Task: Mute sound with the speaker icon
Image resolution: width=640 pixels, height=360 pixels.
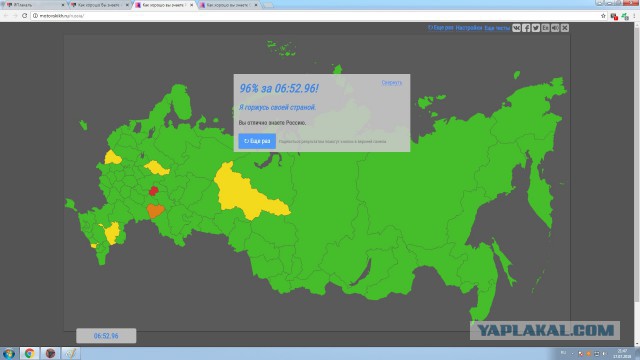Action: point(555,28)
